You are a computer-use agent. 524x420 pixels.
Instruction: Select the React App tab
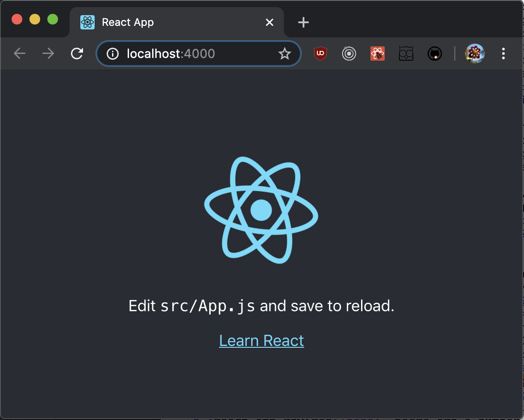point(177,22)
